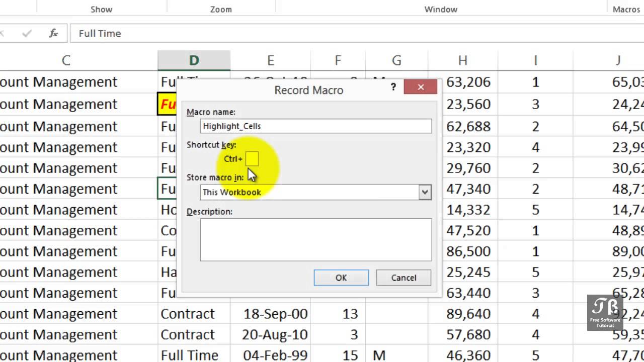Screen dimensions: 644x362
Task: Click the Free Software Tutorial logo
Action: tap(605, 312)
